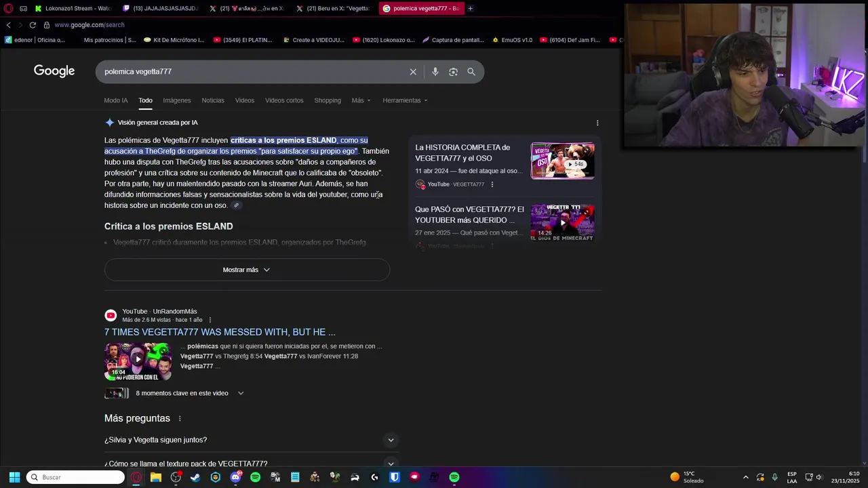Open the edenor Oficina bookmark
The width and height of the screenshot is (868, 488).
(x=35, y=40)
